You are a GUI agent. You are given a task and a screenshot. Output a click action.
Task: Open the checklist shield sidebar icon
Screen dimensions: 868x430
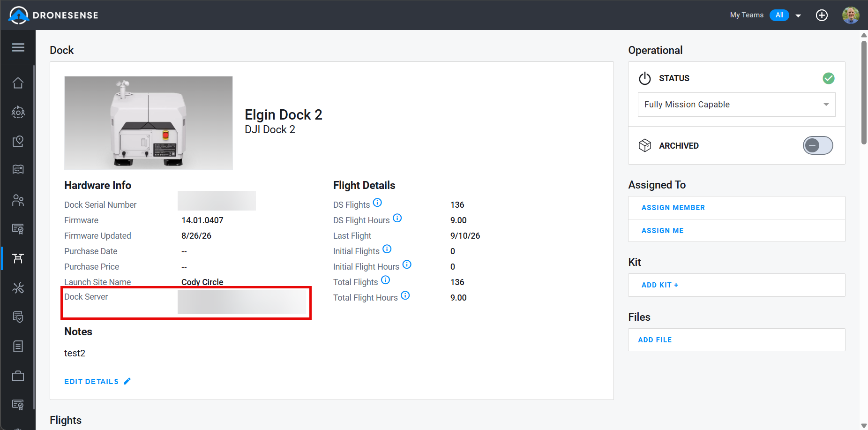click(18, 317)
